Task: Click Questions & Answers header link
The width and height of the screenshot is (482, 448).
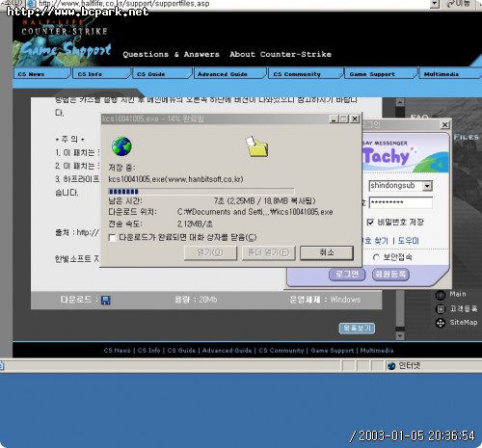Action: [x=171, y=54]
